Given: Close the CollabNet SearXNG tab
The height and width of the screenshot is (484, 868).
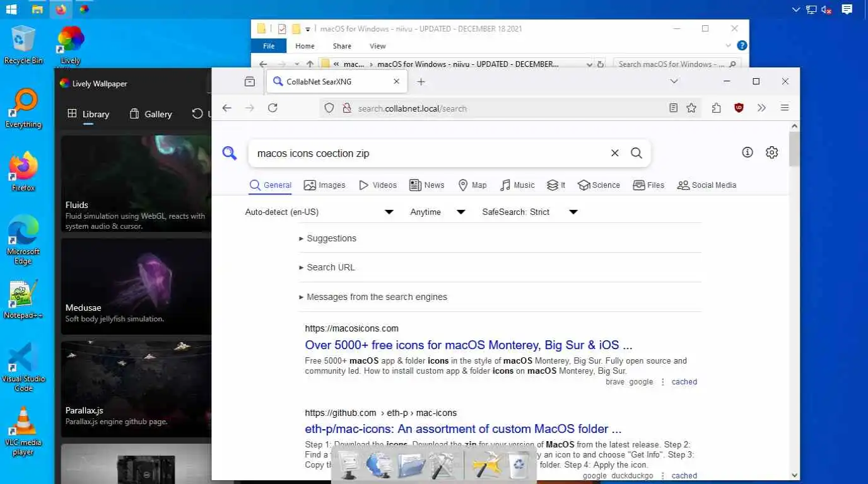Looking at the screenshot, I should [396, 81].
